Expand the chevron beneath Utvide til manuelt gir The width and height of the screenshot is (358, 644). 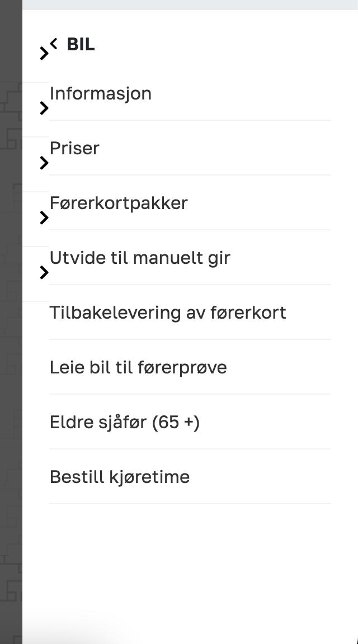pos(44,273)
